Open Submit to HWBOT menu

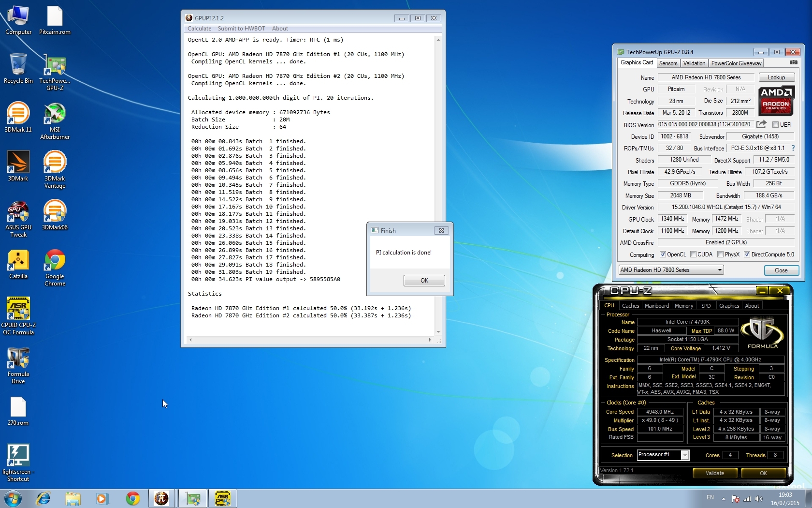241,29
